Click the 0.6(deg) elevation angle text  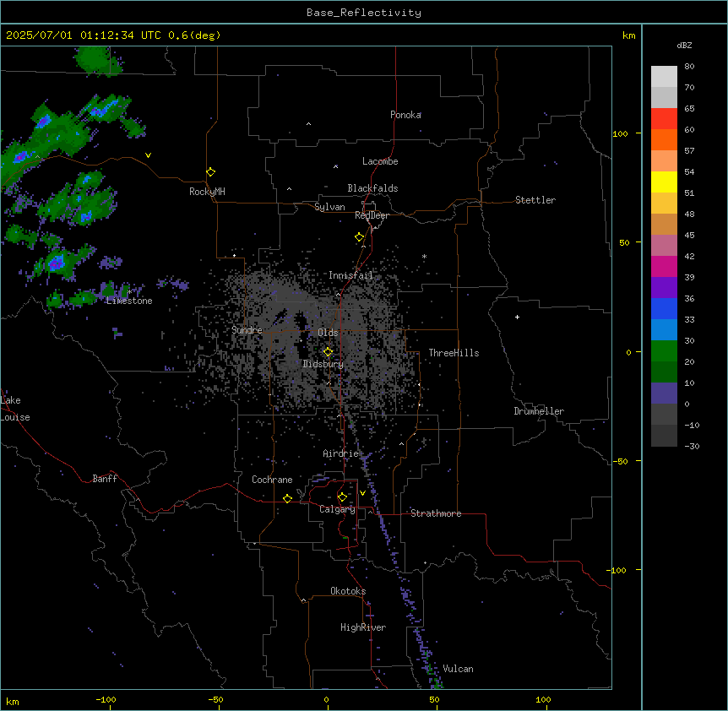[x=194, y=35]
